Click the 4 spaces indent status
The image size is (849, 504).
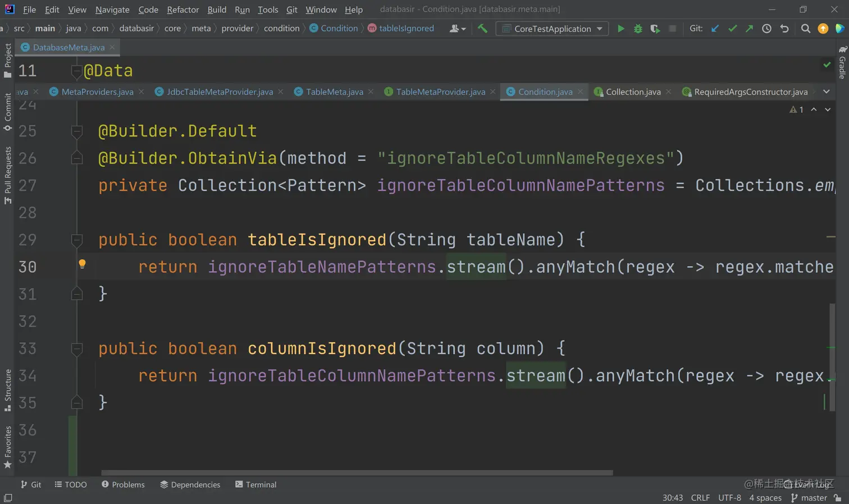765,498
